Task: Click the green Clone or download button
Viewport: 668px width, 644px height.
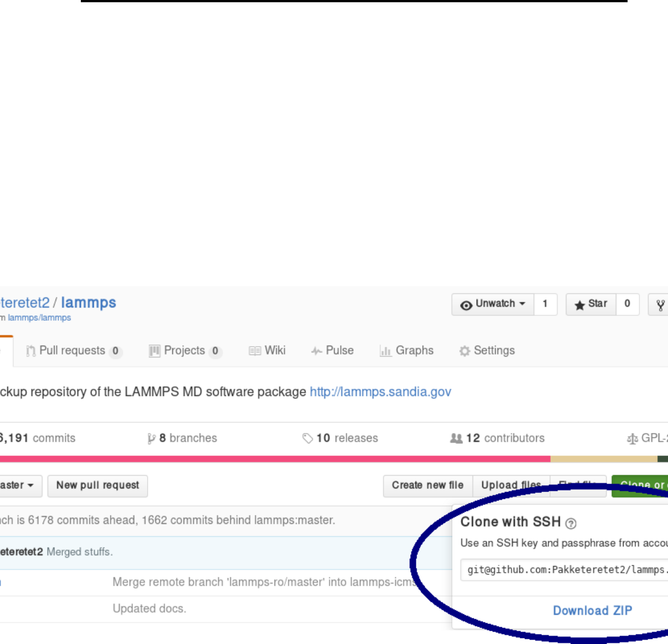Action: click(640, 486)
